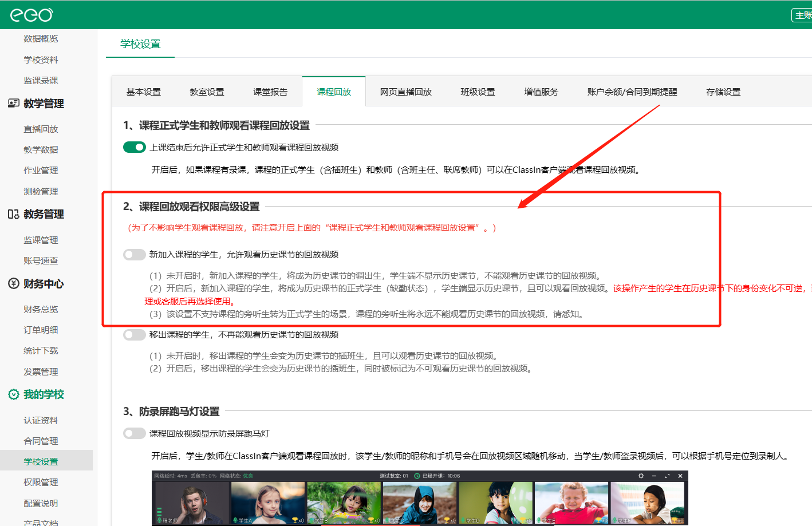Screen dimensions: 812x526
Task: Enable 移出课程的学生 replay restriction switch
Action: point(135,334)
